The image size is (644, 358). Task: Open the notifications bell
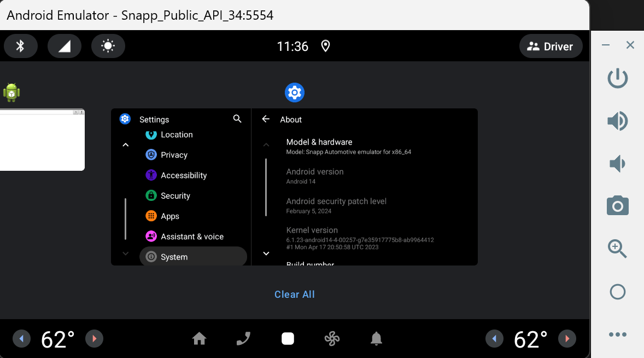(x=376, y=339)
